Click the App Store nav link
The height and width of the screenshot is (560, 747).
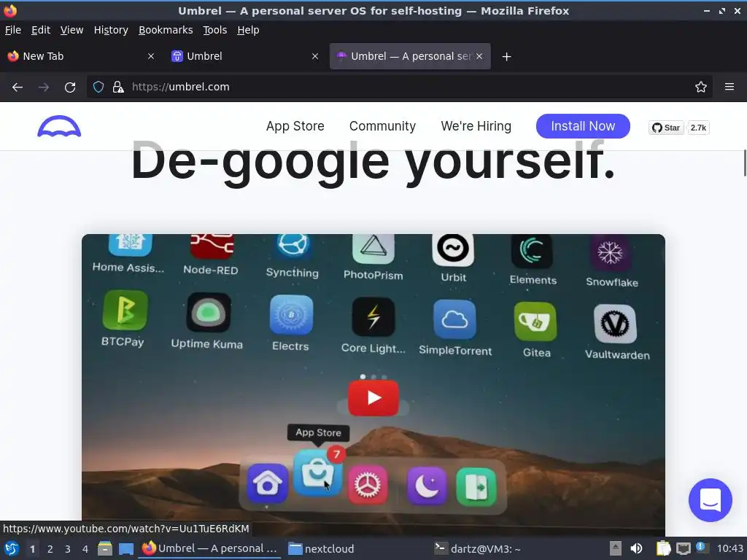pyautogui.click(x=295, y=126)
